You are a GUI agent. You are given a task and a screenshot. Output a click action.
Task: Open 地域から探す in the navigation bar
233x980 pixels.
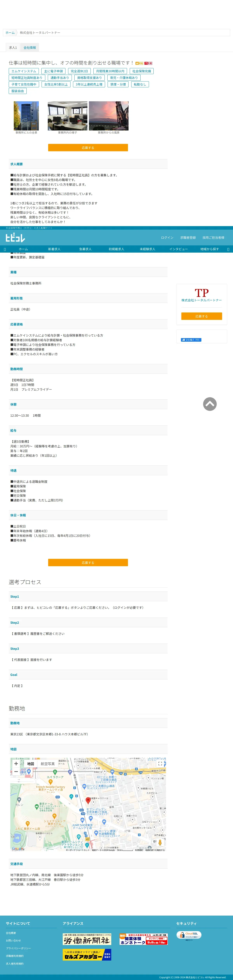pos(210,249)
